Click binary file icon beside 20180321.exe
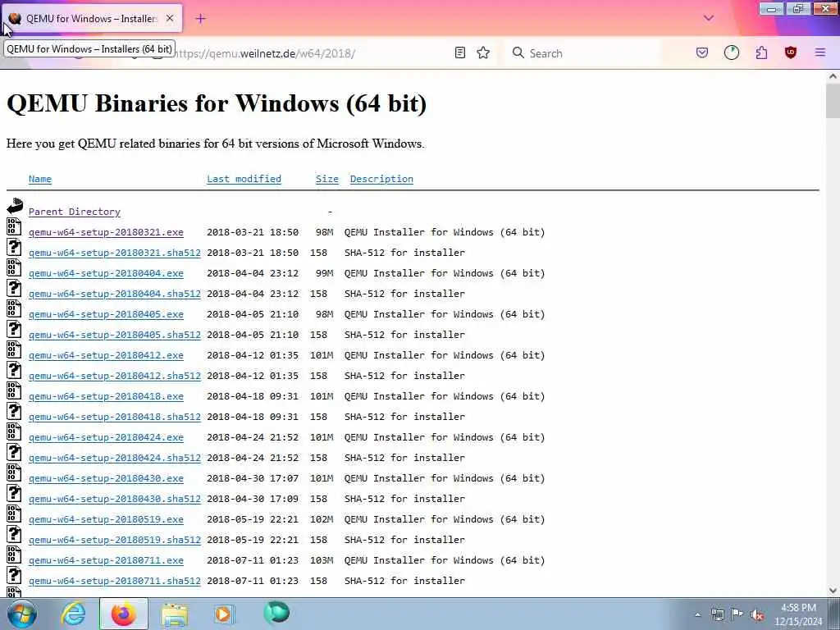Viewport: 840px width, 630px height. click(15, 226)
